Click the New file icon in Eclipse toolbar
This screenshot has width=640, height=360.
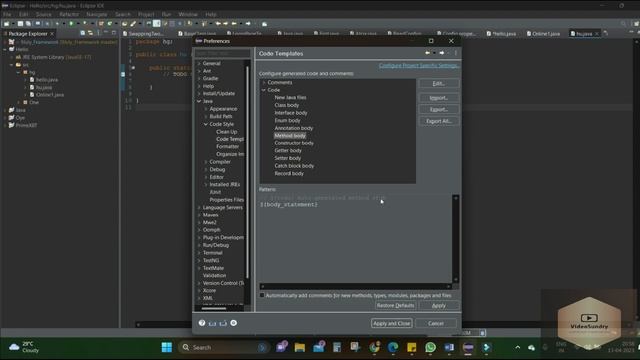point(7,24)
